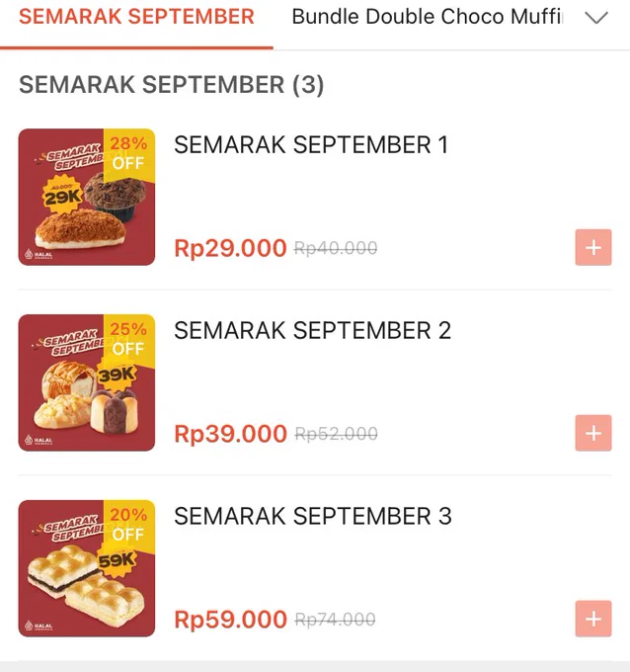Tap the Rp39.000 discounted price
630x672 pixels.
230,434
